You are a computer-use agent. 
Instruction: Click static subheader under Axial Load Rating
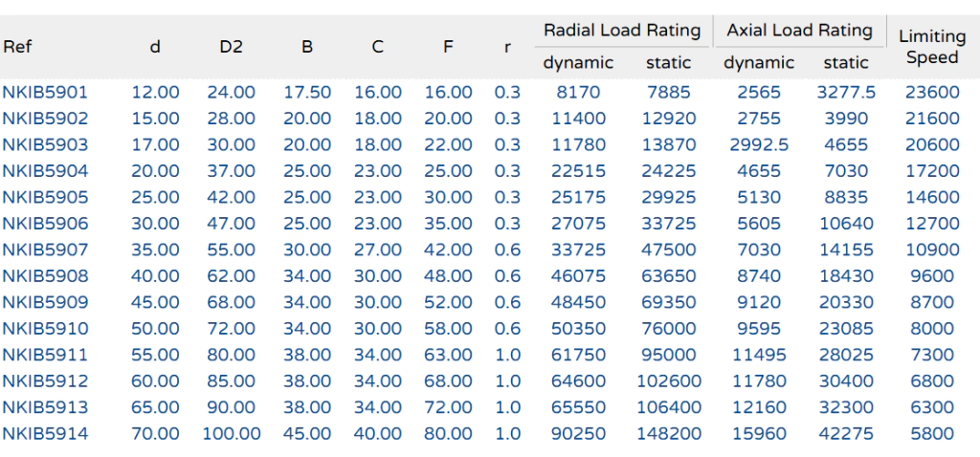click(x=846, y=62)
